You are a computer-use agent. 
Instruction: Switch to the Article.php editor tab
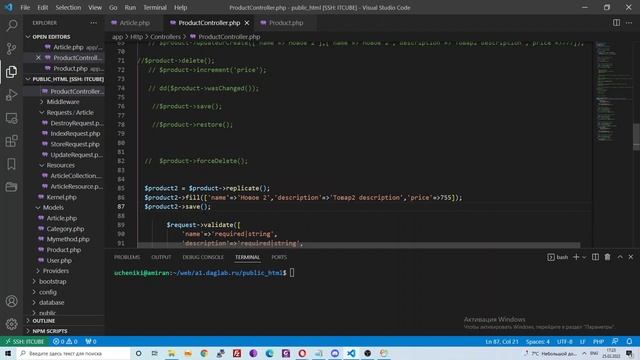pos(134,23)
